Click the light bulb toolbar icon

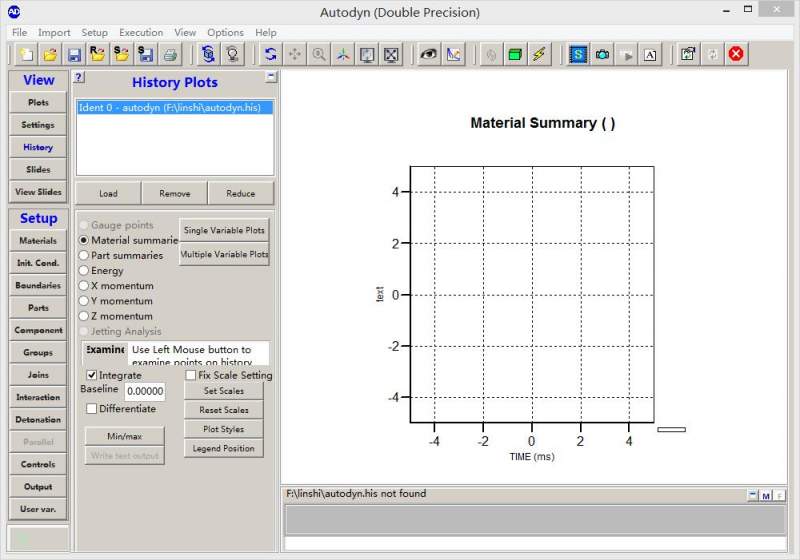[x=233, y=55]
